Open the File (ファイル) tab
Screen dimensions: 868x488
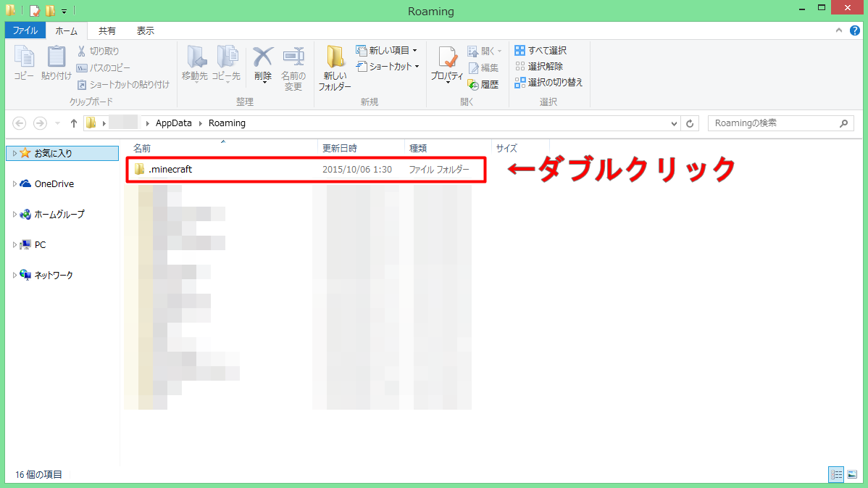(25, 30)
